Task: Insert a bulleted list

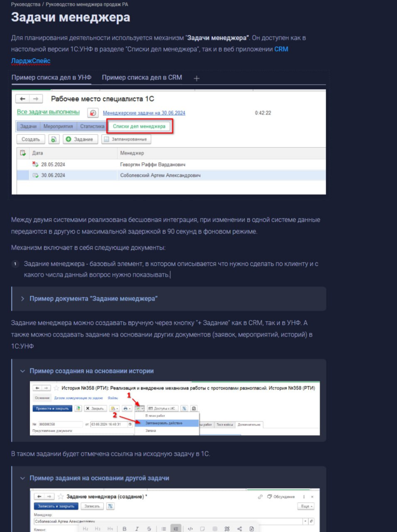Action: click(164, 529)
